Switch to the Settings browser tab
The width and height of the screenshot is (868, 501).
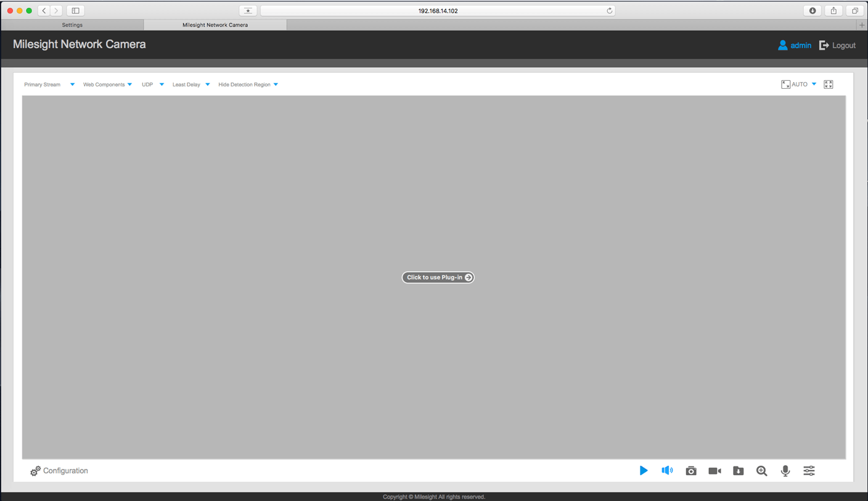tap(72, 25)
